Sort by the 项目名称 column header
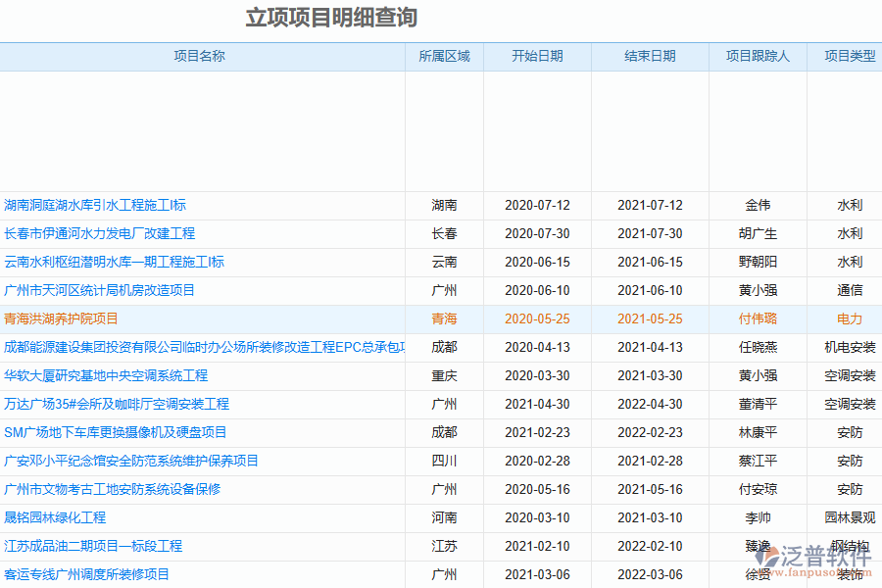882x588 pixels. [202, 57]
